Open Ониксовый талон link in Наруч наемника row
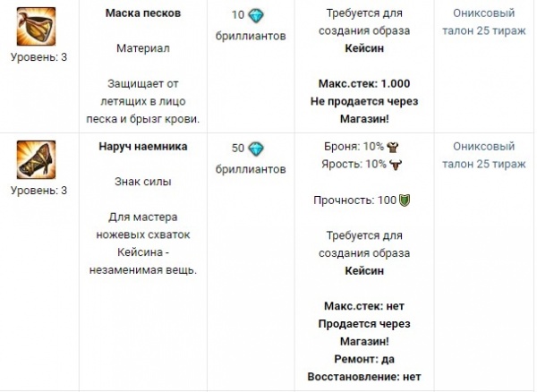 pyautogui.click(x=484, y=156)
